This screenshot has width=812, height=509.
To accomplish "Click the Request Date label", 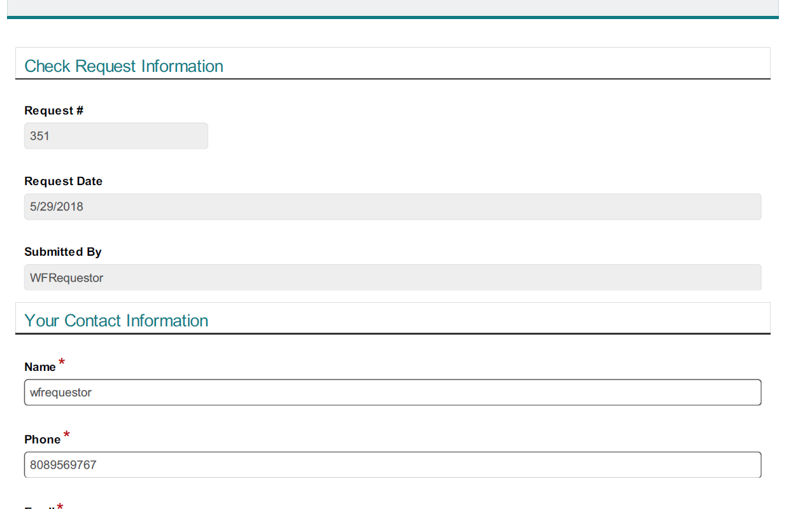I will pyautogui.click(x=63, y=181).
